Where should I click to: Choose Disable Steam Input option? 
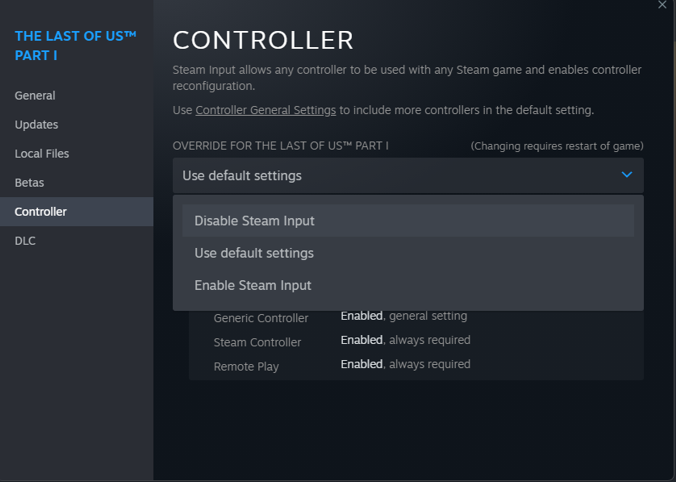(254, 221)
